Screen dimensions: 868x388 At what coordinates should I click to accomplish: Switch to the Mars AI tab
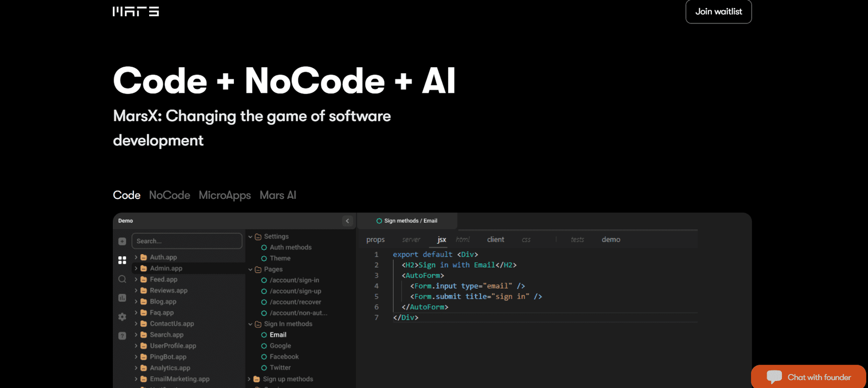coord(278,195)
